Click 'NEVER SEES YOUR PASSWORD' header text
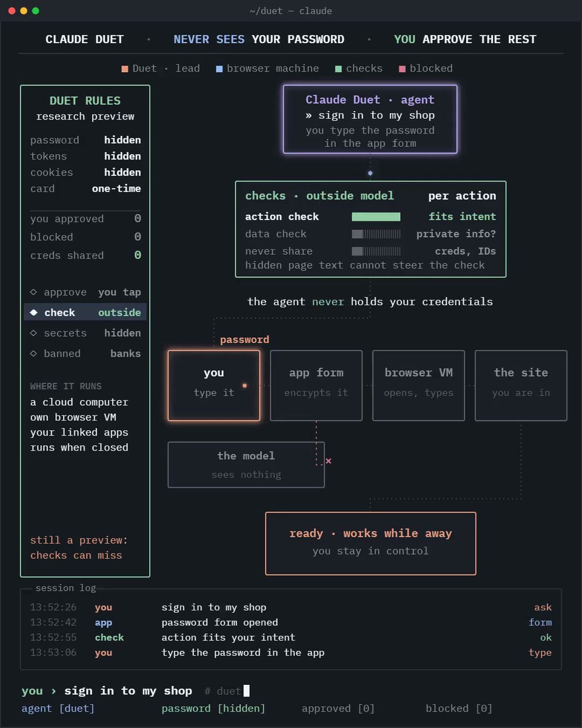Image resolution: width=582 pixels, height=728 pixels. (x=259, y=39)
